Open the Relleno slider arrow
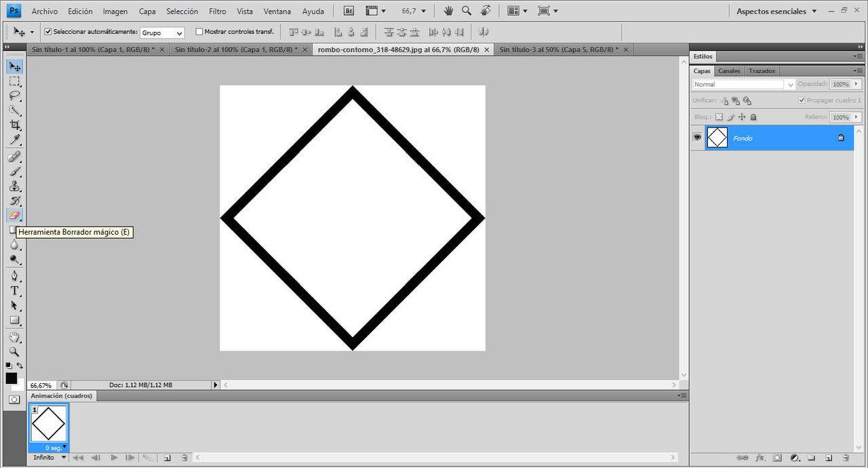 [x=856, y=117]
